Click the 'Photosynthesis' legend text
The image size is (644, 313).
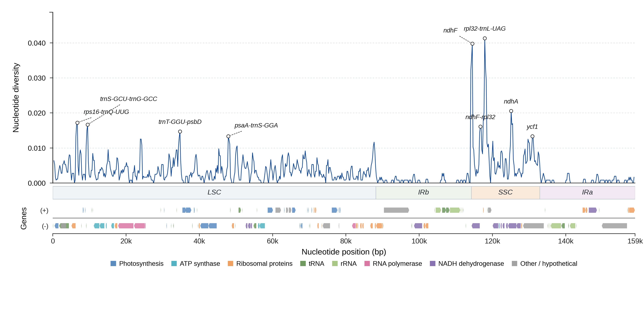[141, 264]
